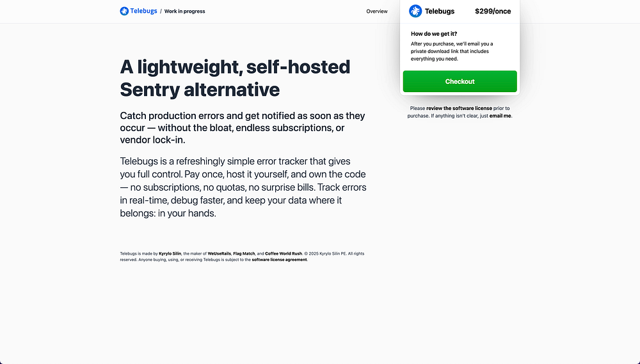
Task: Open the software license agreement footer link
Action: tap(279, 260)
